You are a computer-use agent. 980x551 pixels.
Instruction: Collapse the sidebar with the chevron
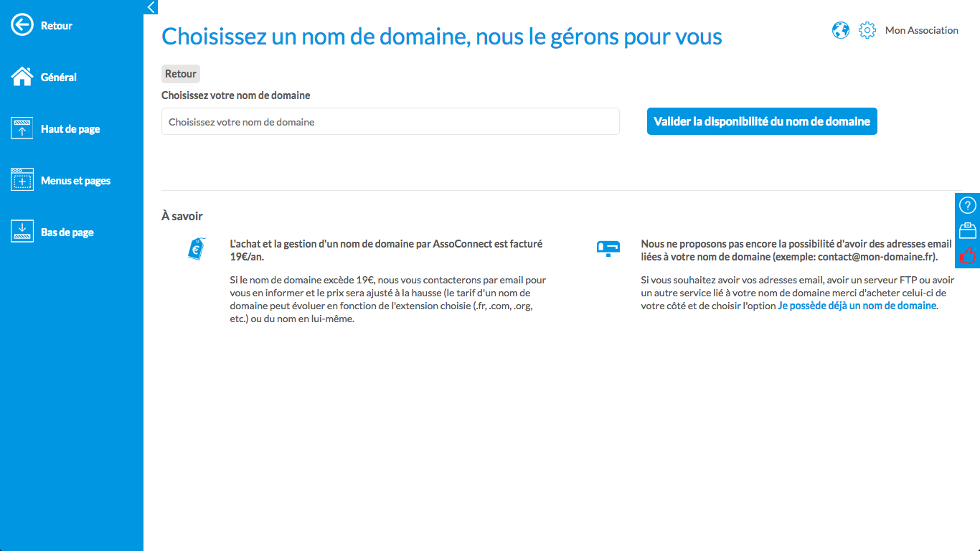point(150,7)
